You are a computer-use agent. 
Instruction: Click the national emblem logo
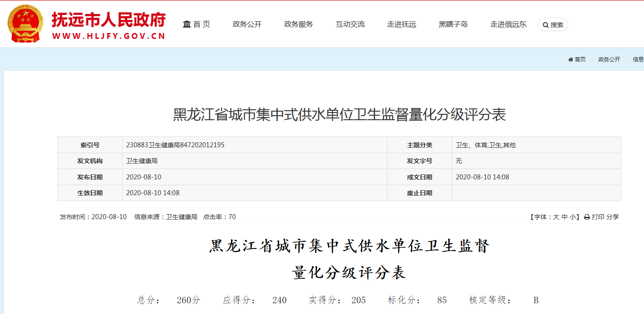pyautogui.click(x=25, y=24)
